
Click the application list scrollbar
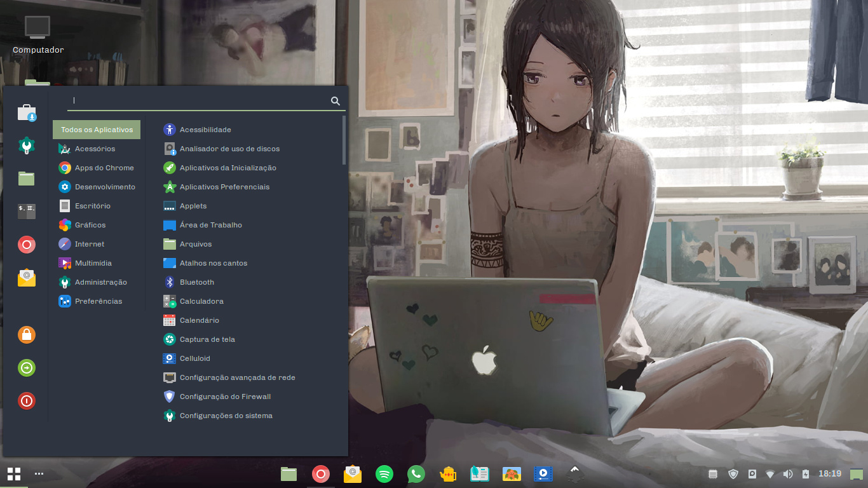point(344,140)
